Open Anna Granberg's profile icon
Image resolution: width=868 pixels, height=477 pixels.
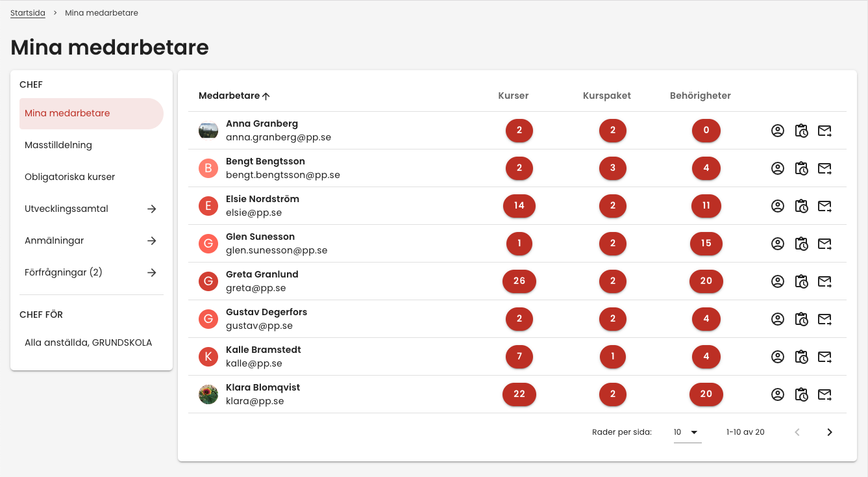coord(777,131)
